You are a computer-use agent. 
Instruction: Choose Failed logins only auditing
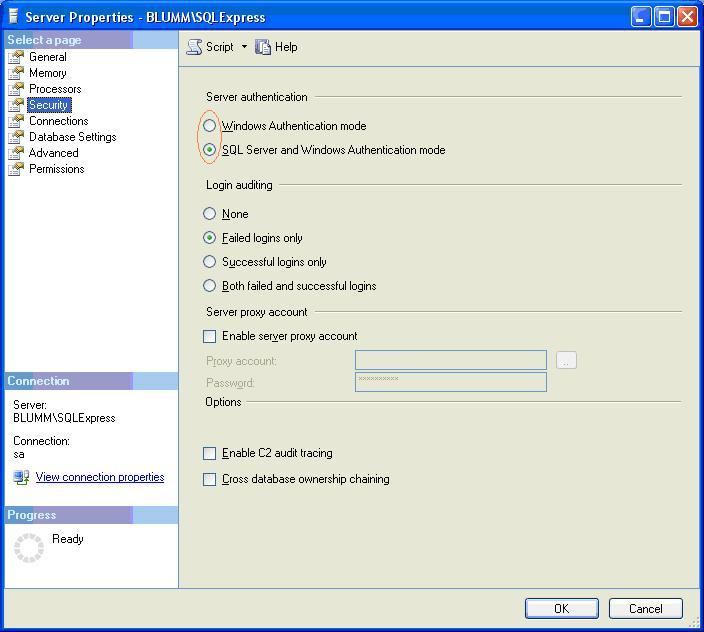coord(210,237)
